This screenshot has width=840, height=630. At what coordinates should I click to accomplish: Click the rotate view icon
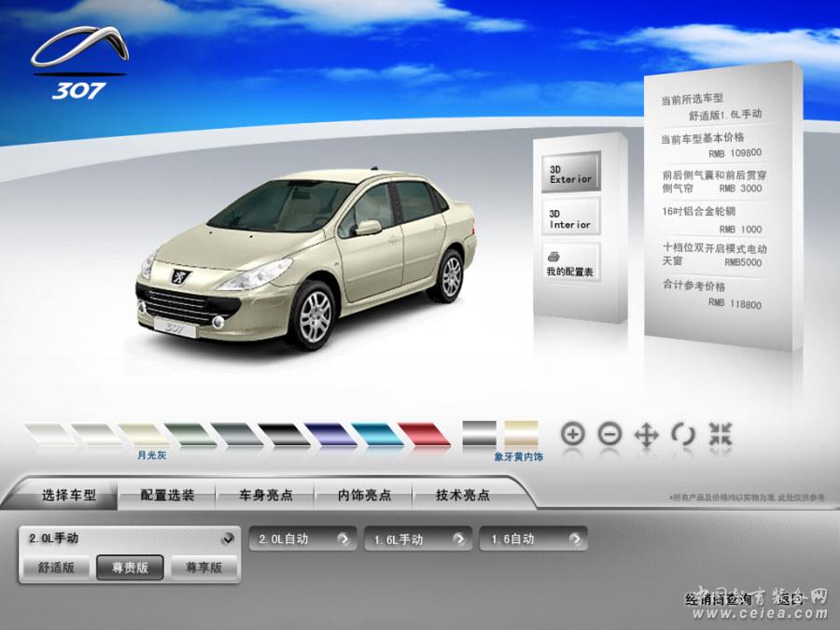point(683,434)
